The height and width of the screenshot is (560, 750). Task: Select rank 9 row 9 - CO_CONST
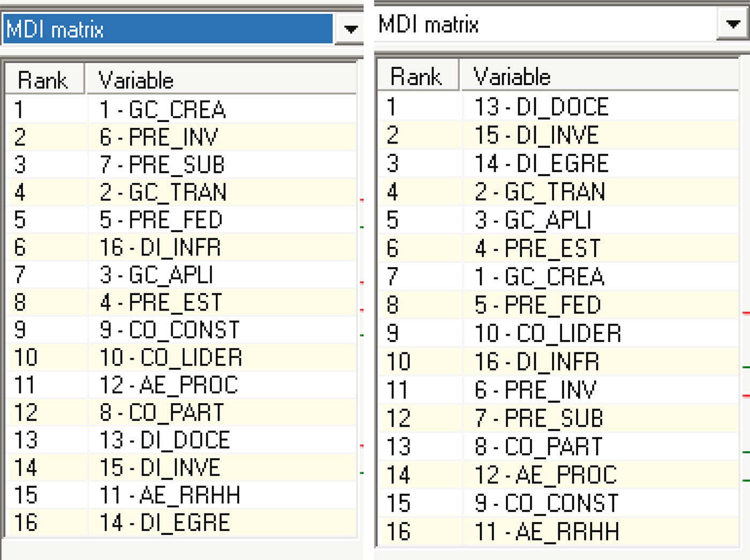point(181,330)
